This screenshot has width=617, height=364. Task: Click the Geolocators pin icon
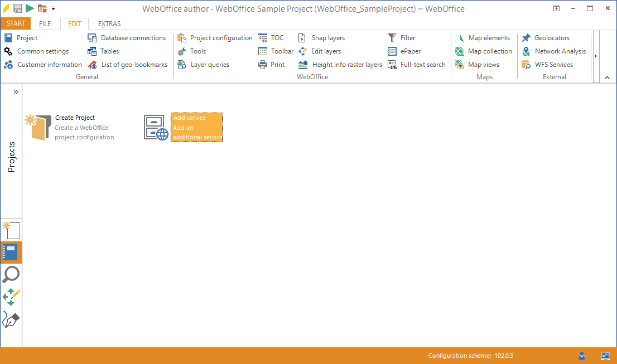(x=526, y=38)
